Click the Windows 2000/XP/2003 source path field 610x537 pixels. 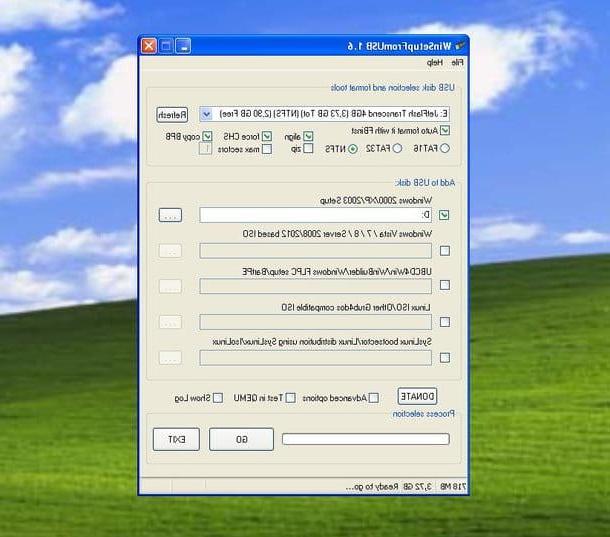tap(316, 215)
